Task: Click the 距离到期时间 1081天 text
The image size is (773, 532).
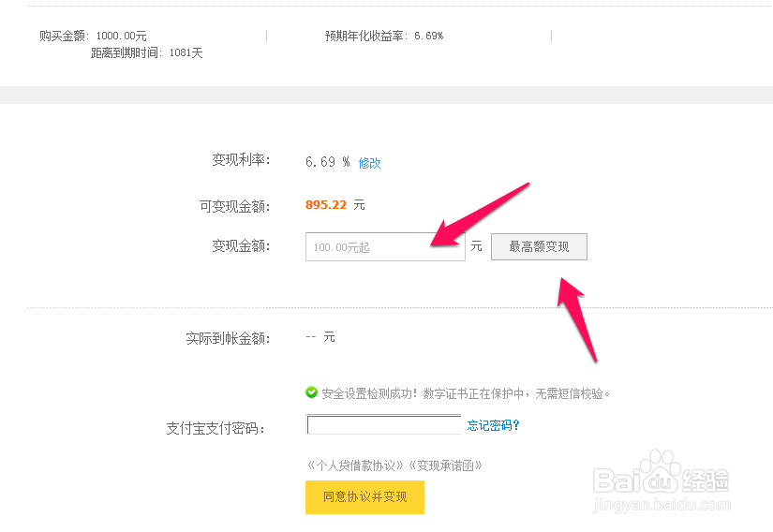Action: 146,52
